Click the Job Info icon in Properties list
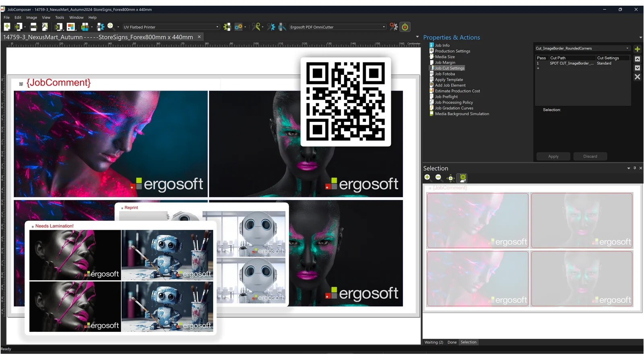 click(431, 45)
